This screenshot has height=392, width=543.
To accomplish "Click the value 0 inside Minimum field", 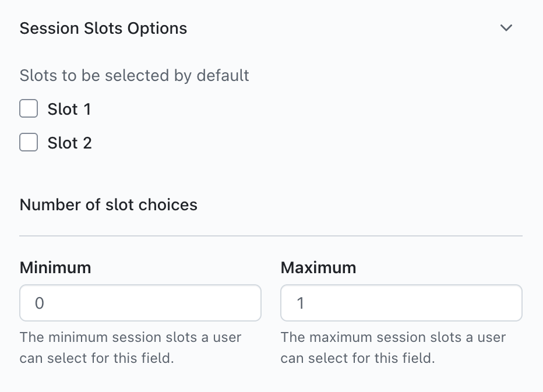I will point(39,303).
